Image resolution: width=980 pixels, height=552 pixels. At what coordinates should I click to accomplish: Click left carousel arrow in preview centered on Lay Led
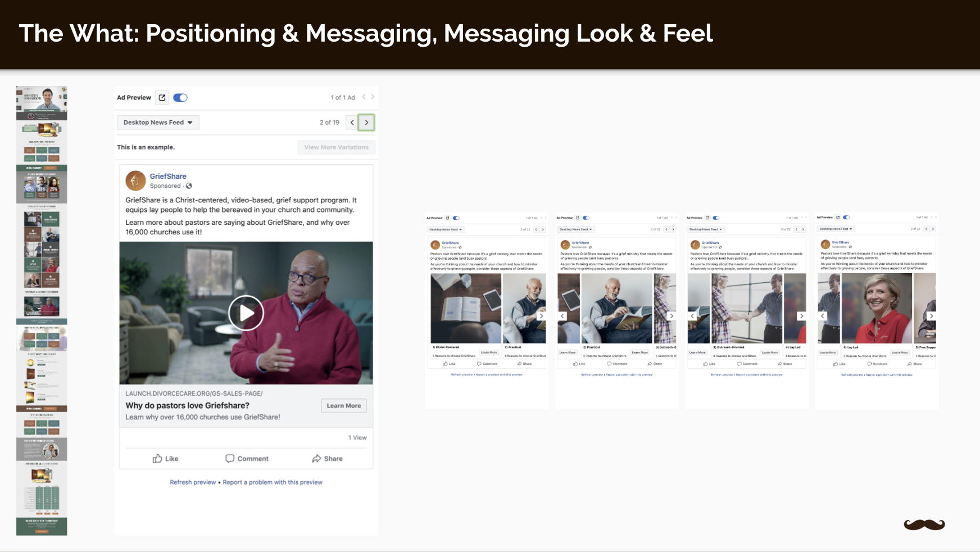click(x=823, y=316)
